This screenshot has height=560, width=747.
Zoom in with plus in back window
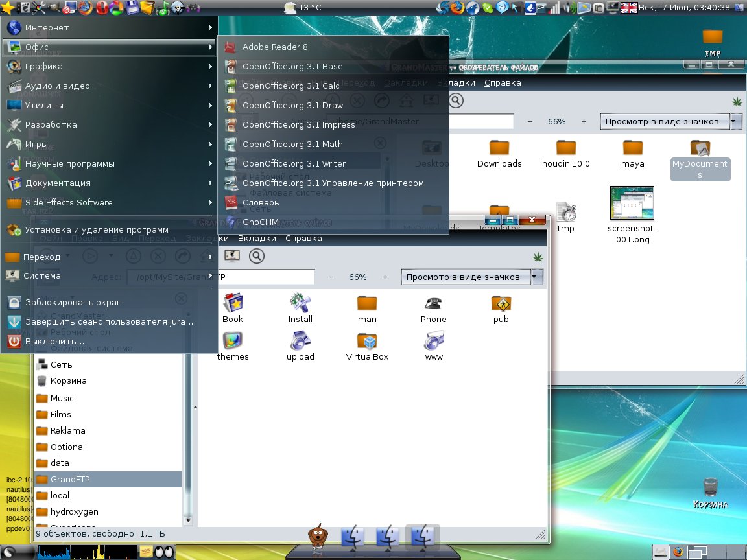584,121
